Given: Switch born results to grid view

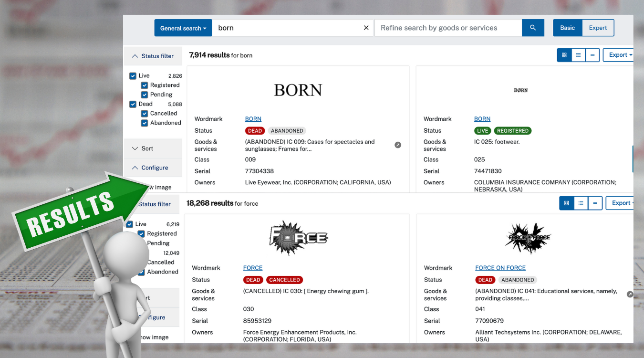Looking at the screenshot, I should click(564, 55).
